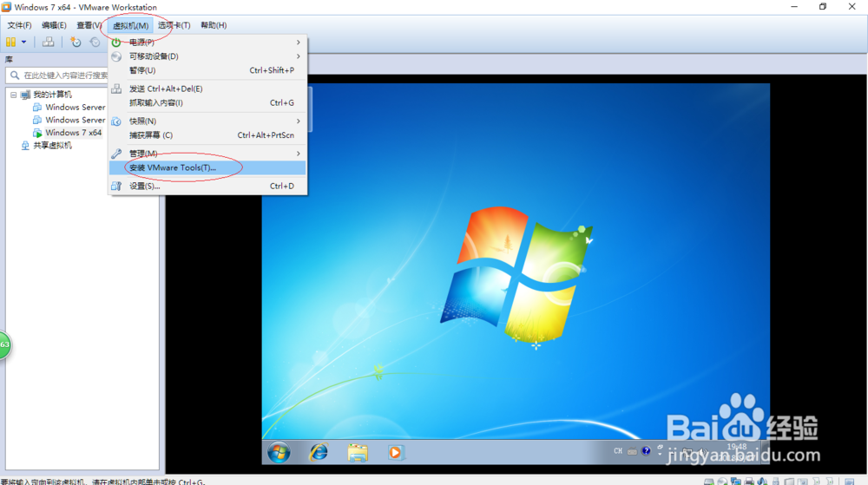Screen dimensions: 868x485
Task: Click the revert to snapshot toolbar icon
Action: 95,42
